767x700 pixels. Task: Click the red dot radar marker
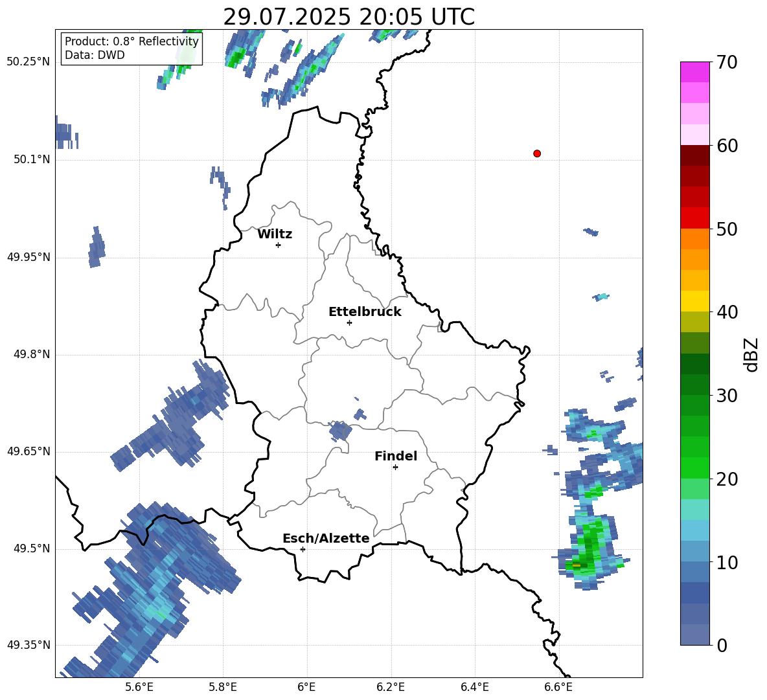(x=537, y=153)
